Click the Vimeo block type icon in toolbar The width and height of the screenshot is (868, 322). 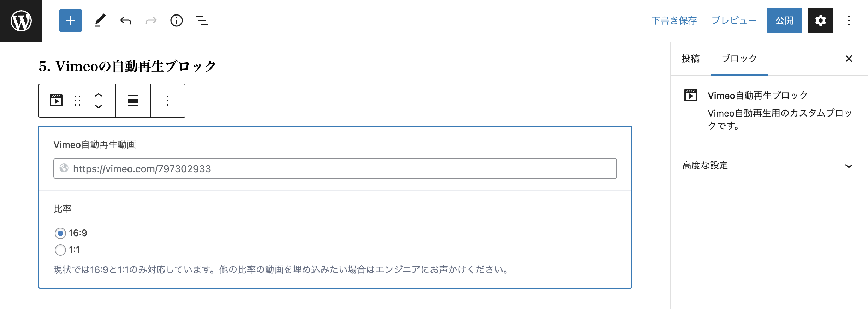[56, 101]
